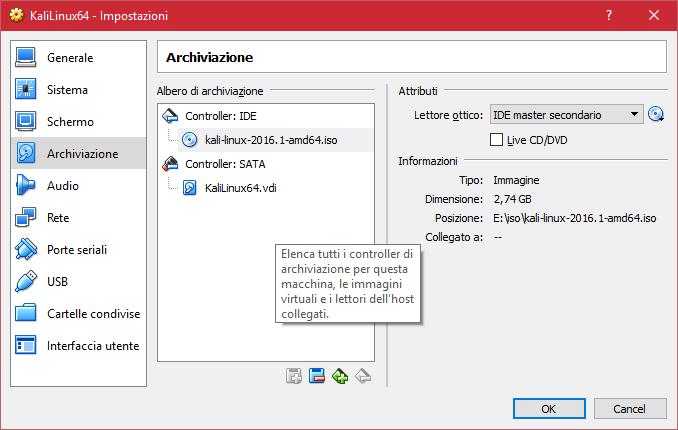
Task: Go to the Audio settings
Action: (63, 186)
